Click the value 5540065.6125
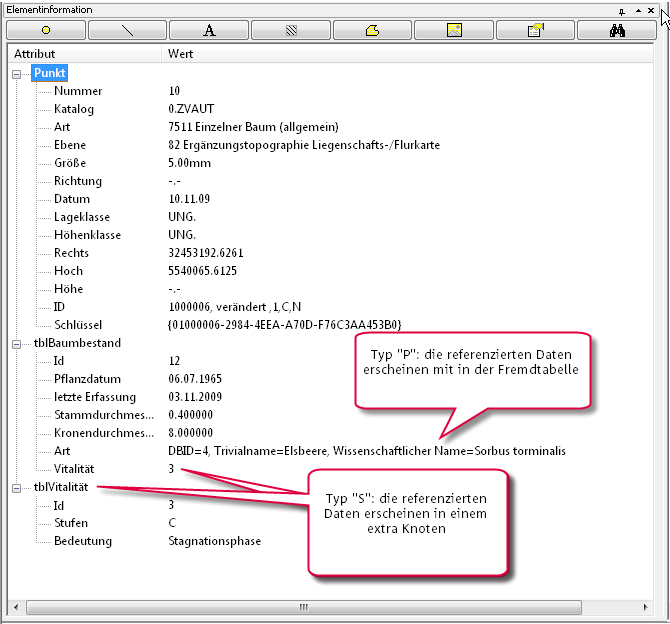The width and height of the screenshot is (670, 624). (x=202, y=271)
